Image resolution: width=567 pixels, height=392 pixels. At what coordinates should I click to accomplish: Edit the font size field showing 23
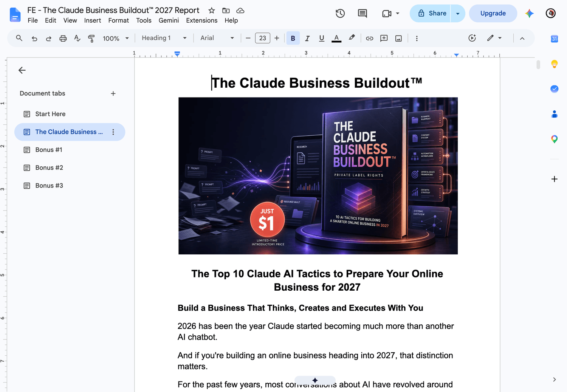coord(263,38)
